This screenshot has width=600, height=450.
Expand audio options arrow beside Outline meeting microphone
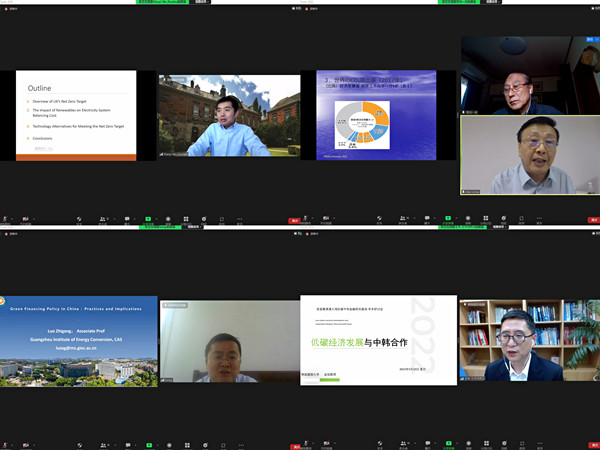[13, 218]
